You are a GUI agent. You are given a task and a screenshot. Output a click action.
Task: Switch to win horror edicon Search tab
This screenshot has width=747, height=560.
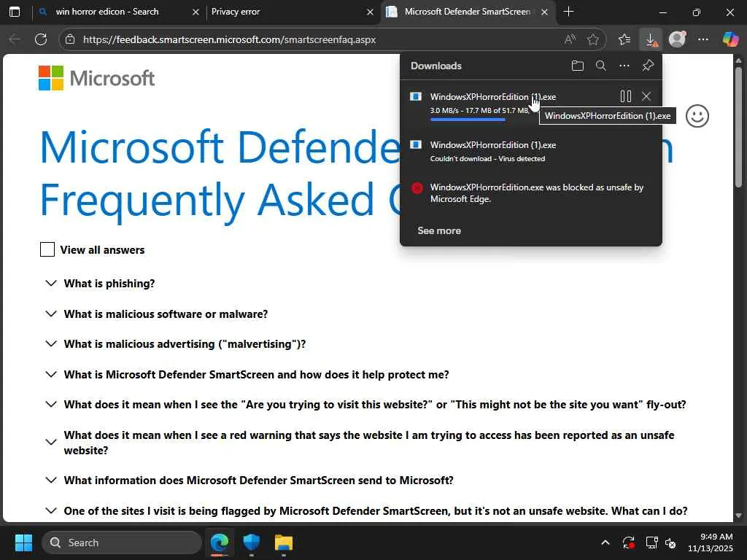[x=107, y=12]
